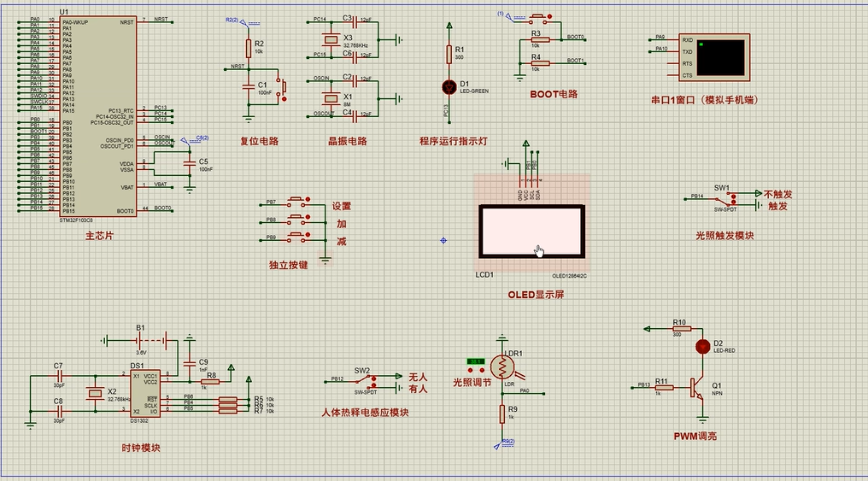
Task: Select capacitor C3 beside PC14
Action: tap(355, 22)
